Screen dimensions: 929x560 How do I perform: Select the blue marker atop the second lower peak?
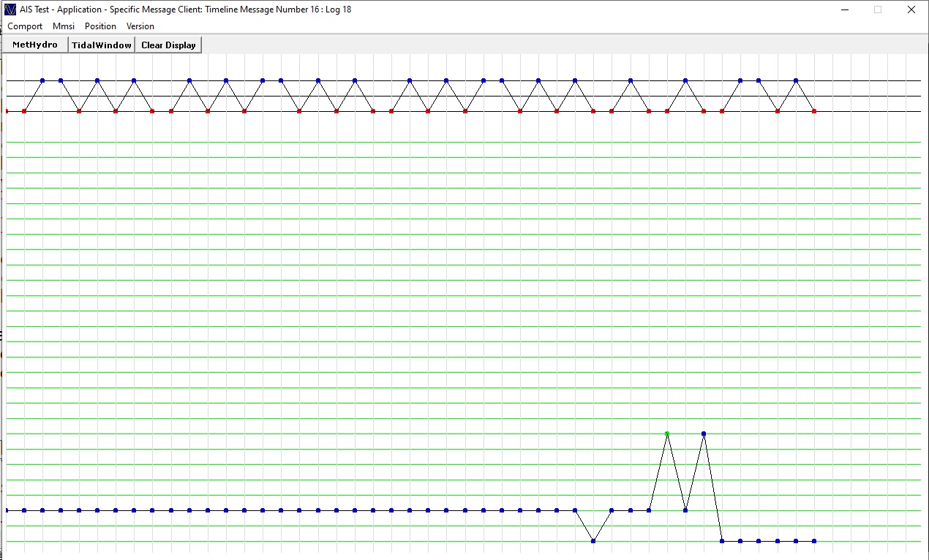(x=704, y=434)
